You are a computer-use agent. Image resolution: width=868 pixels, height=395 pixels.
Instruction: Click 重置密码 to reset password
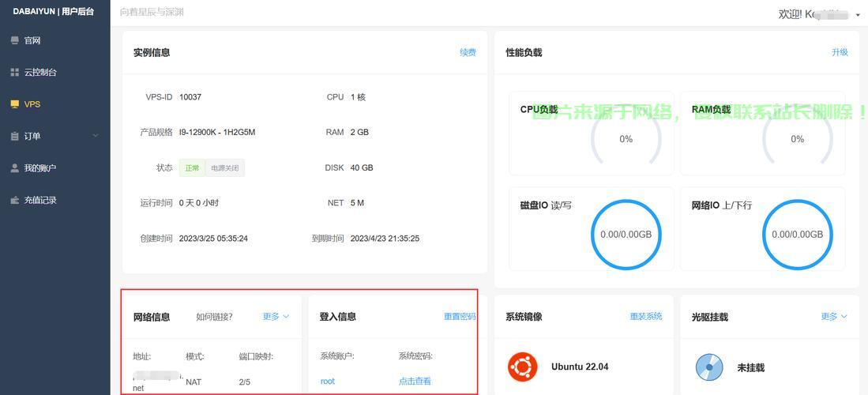click(459, 317)
